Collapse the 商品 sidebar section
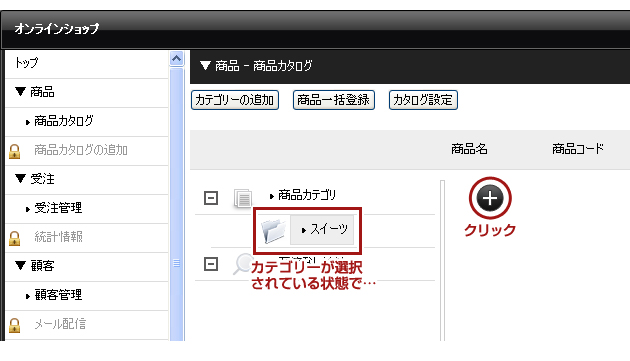Viewport: 630px width, 361px height. [20, 92]
